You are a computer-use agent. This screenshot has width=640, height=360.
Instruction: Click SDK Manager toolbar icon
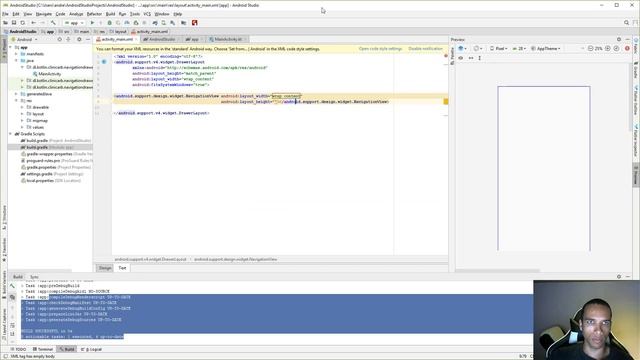(x=173, y=23)
